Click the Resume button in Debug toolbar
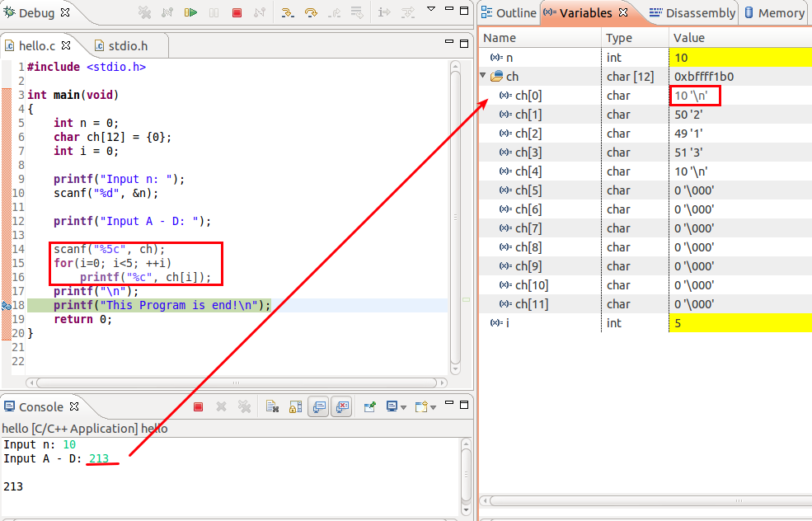The image size is (812, 521). pyautogui.click(x=190, y=12)
